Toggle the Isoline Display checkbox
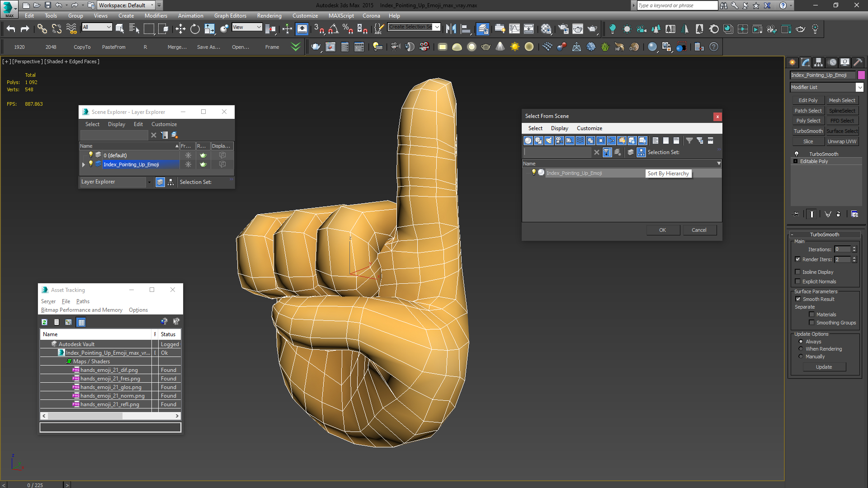 (798, 272)
